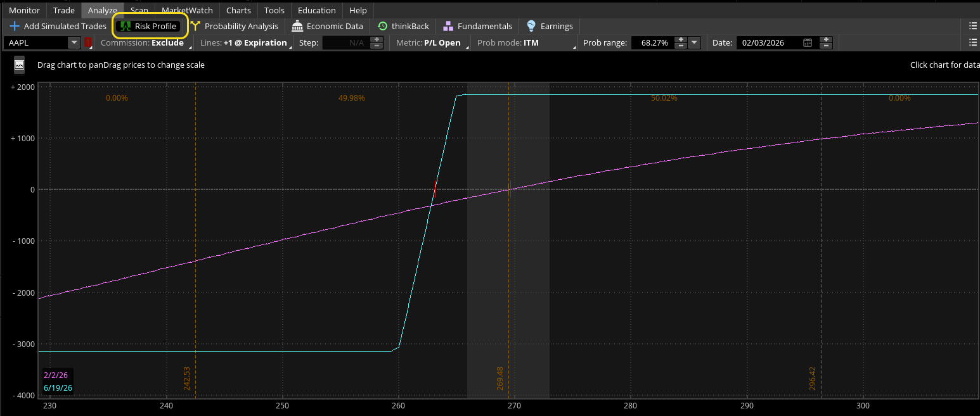View the Earnings tool

(549, 26)
